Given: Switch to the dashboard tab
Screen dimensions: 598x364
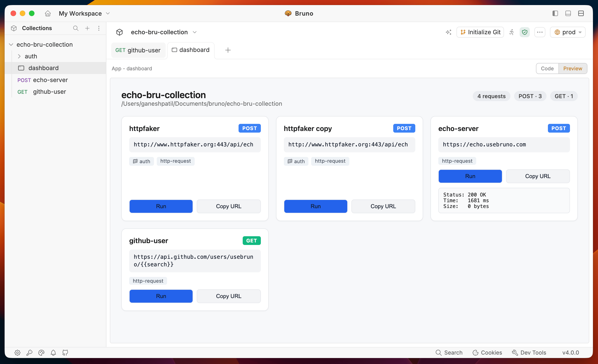Looking at the screenshot, I should [x=191, y=50].
